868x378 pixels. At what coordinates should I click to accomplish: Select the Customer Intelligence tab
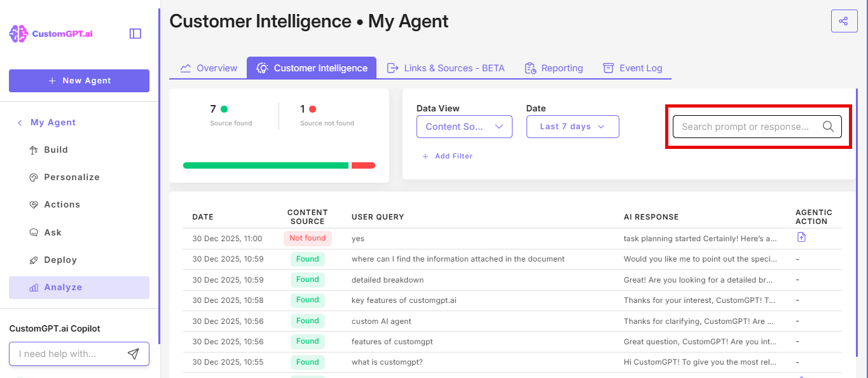click(x=312, y=68)
